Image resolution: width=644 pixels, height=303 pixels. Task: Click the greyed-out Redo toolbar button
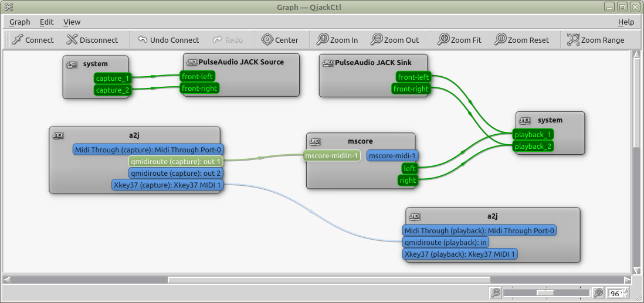pyautogui.click(x=228, y=40)
